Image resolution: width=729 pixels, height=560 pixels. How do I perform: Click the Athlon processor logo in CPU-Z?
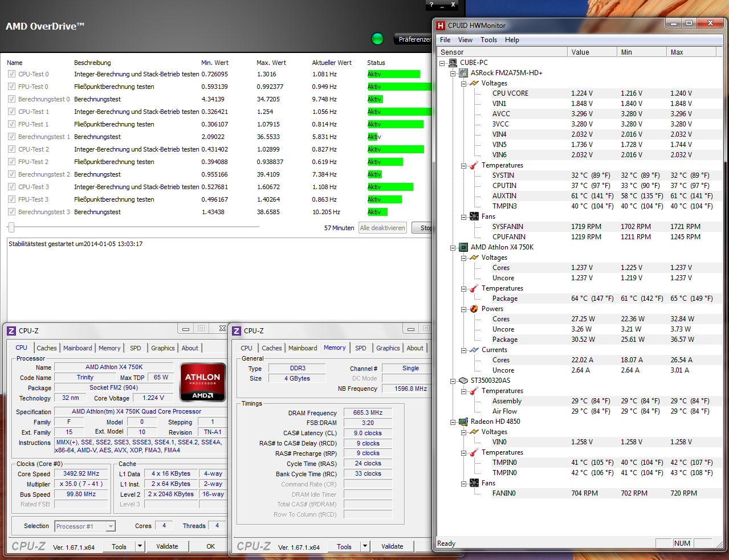(x=203, y=382)
